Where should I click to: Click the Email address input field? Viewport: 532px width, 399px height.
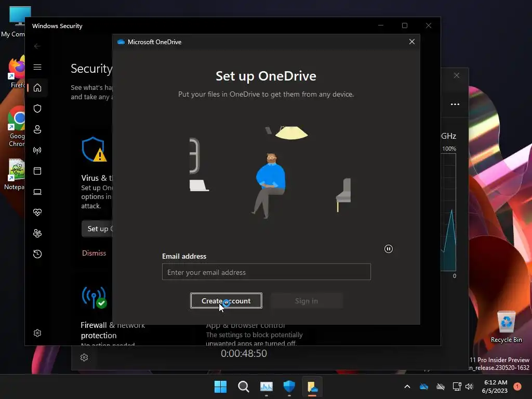coord(267,272)
